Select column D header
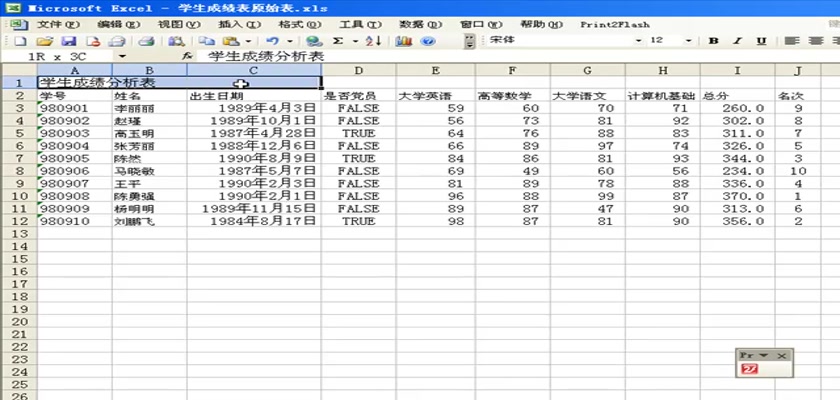Image resolution: width=840 pixels, height=400 pixels. [x=358, y=70]
